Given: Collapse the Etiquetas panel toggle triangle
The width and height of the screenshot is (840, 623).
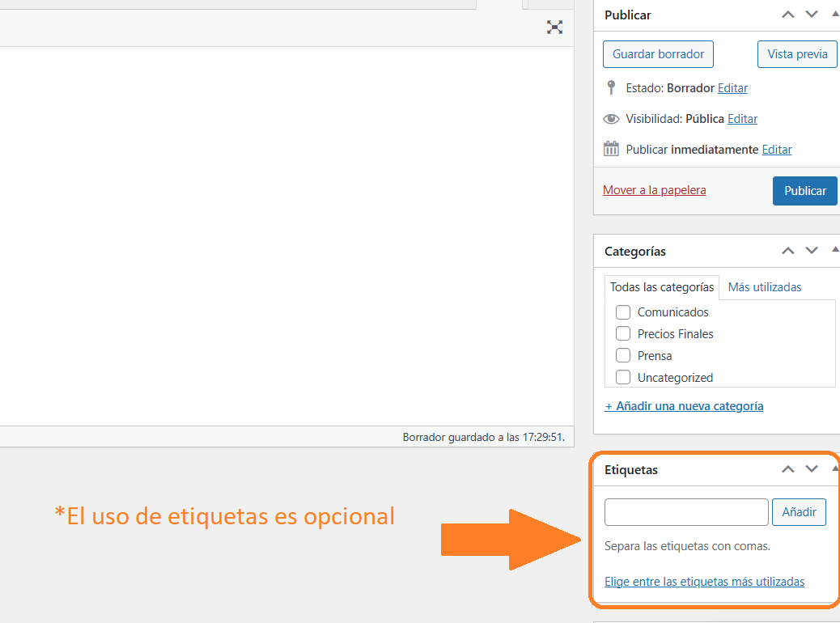Looking at the screenshot, I should point(835,469).
